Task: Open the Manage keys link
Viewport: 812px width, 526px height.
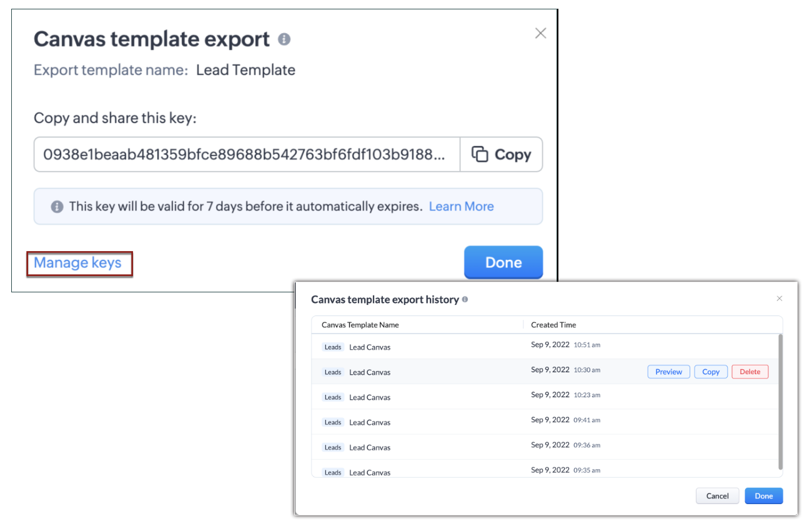Action: pyautogui.click(x=77, y=263)
